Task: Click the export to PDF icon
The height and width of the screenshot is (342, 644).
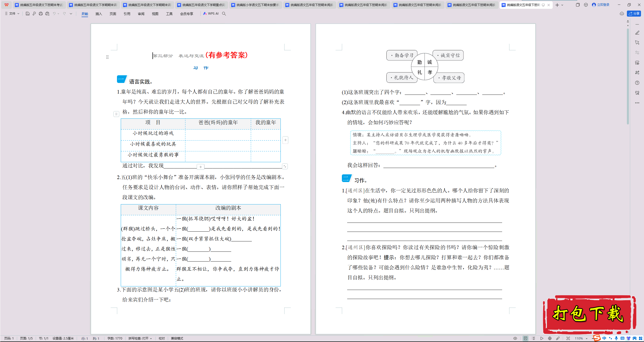Action: click(x=34, y=14)
